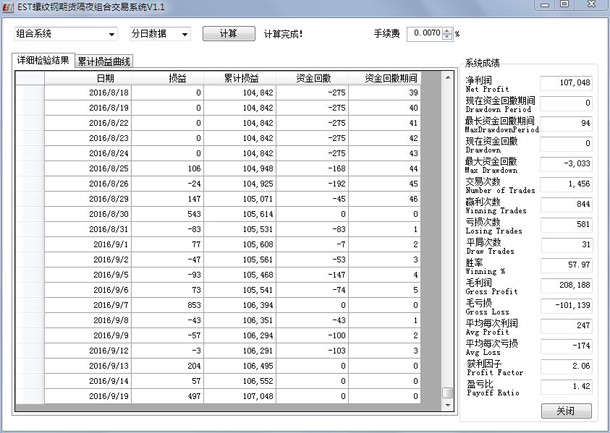Click the 资金回撤期间 cell 46

point(385,199)
